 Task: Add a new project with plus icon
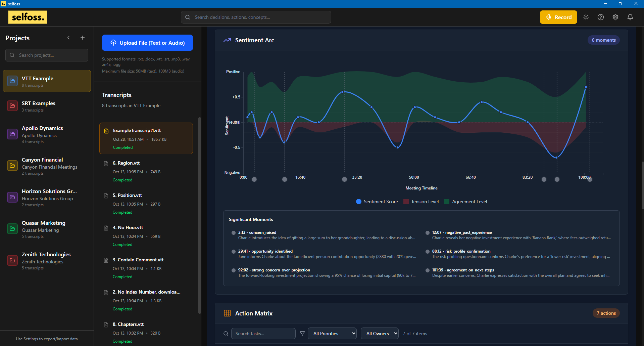pos(83,38)
